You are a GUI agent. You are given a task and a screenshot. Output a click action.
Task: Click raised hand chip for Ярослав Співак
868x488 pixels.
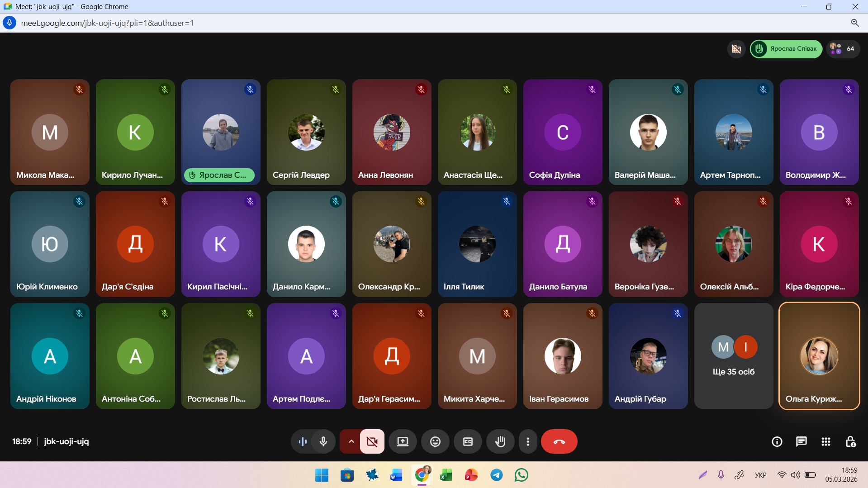(786, 49)
